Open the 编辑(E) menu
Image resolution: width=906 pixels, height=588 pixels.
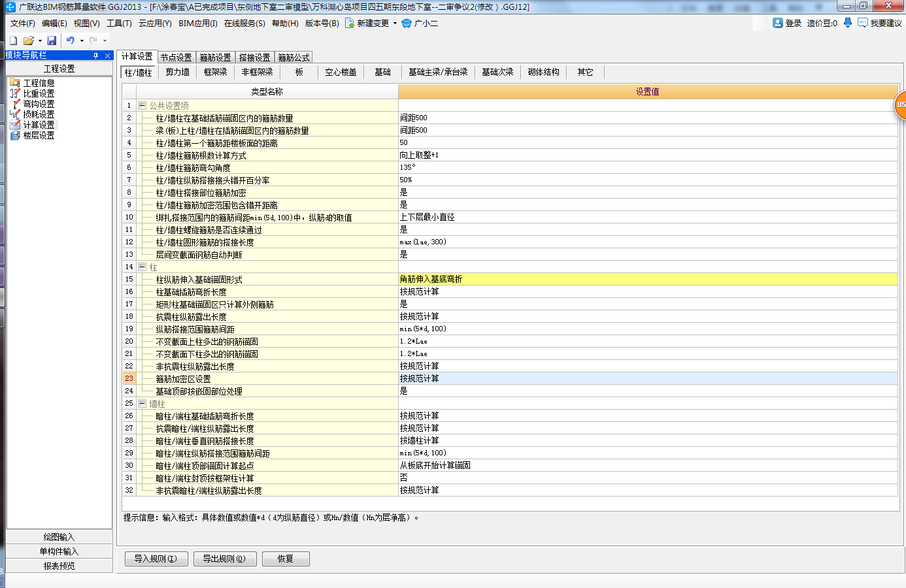click(54, 23)
